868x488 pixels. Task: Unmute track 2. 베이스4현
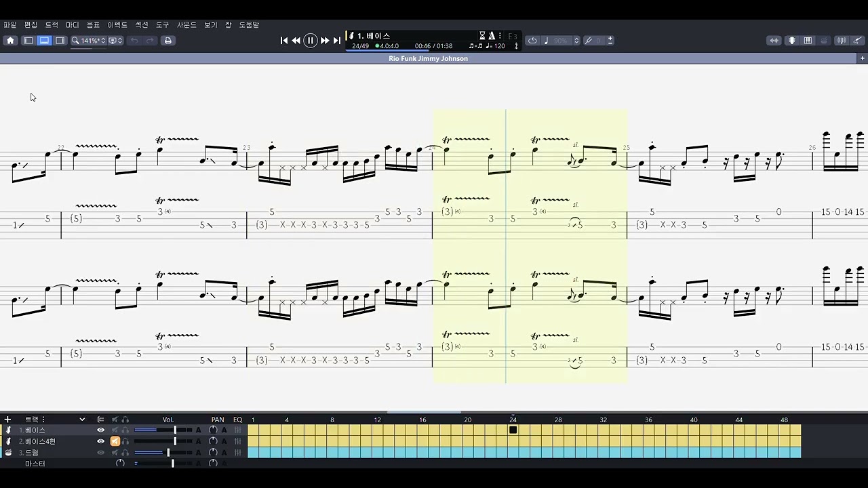pos(115,441)
